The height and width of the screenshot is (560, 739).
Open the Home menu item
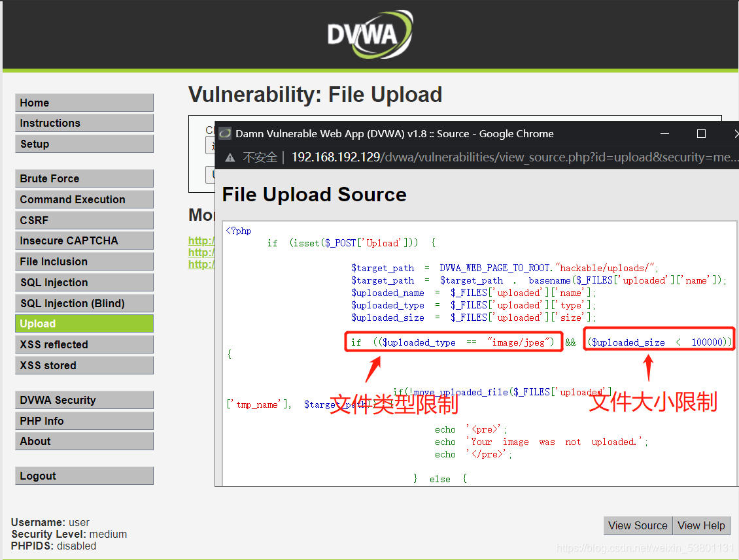point(84,103)
